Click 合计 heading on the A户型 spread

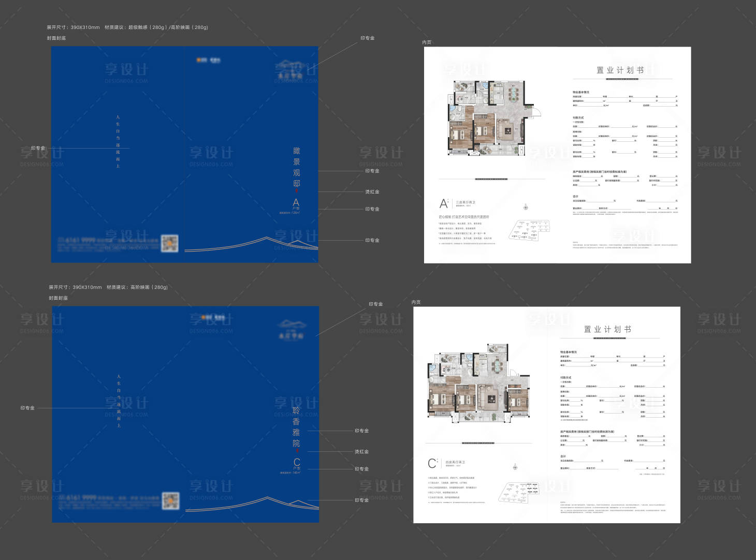pos(575,196)
